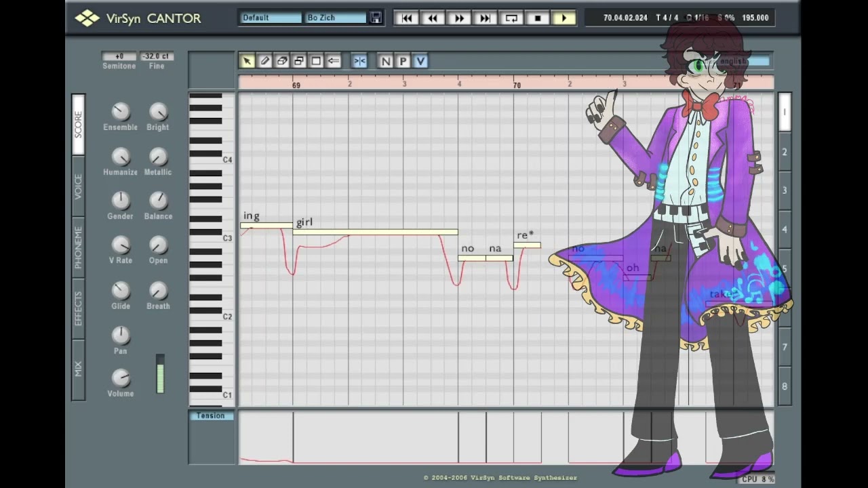Select the arrow pointer tool
The width and height of the screenshot is (868, 488).
tap(247, 61)
